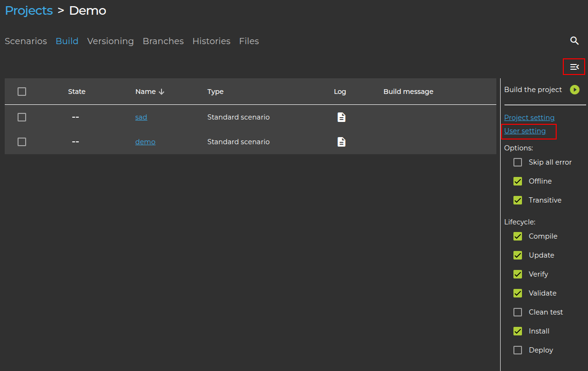Open the User setting link

coord(525,131)
